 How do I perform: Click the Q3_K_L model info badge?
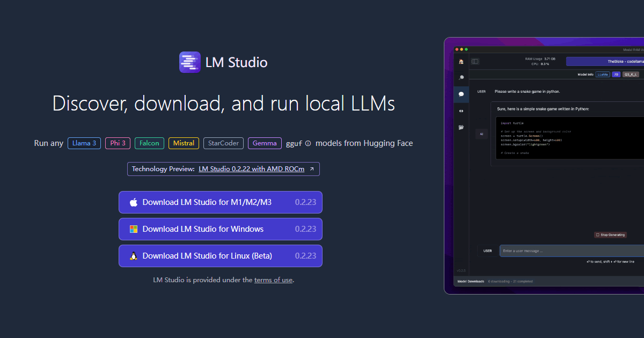point(631,75)
